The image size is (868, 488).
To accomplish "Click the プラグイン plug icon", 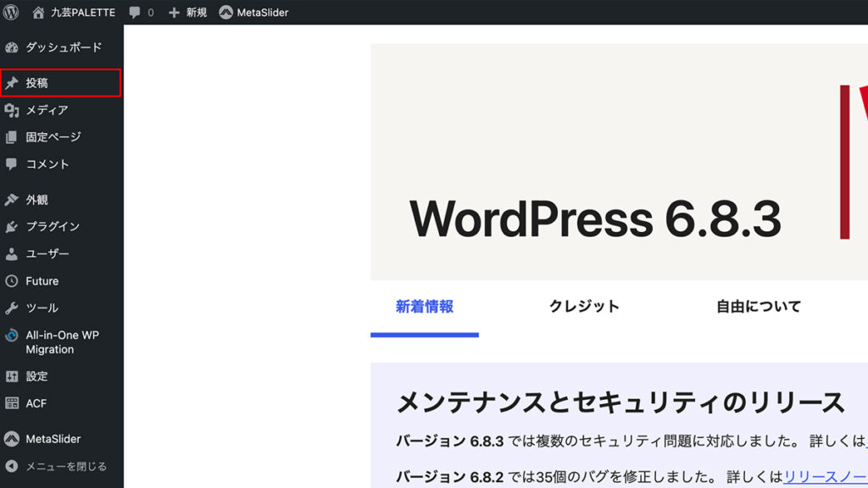I will (12, 227).
